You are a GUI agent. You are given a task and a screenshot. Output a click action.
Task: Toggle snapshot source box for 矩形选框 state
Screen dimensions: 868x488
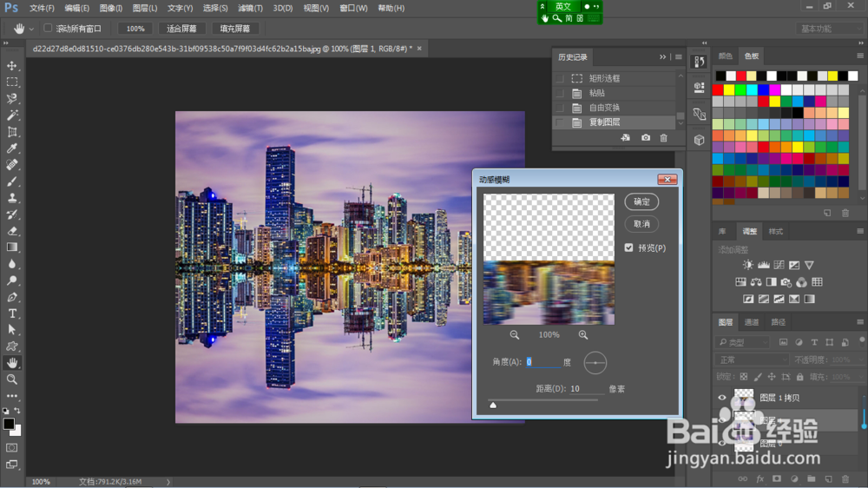coord(560,78)
